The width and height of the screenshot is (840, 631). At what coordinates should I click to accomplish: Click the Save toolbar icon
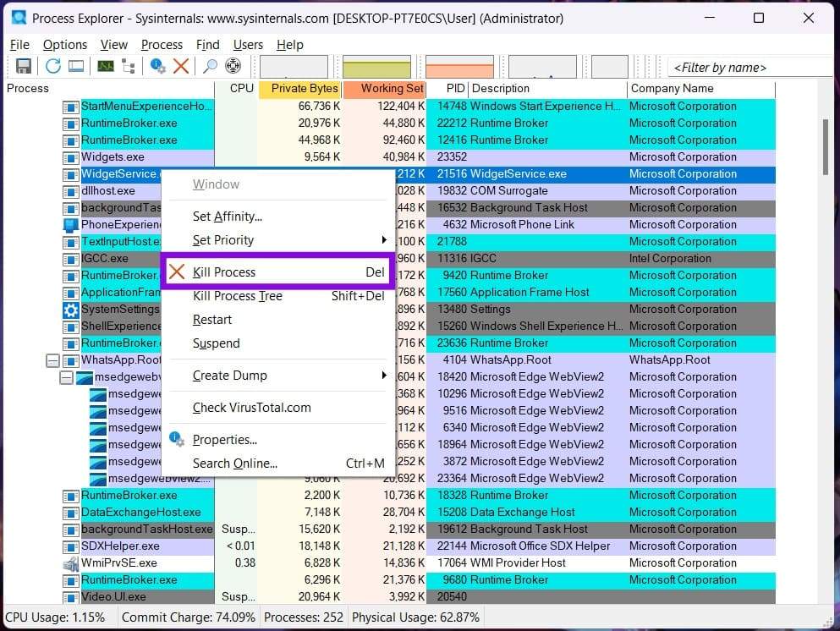pos(23,67)
